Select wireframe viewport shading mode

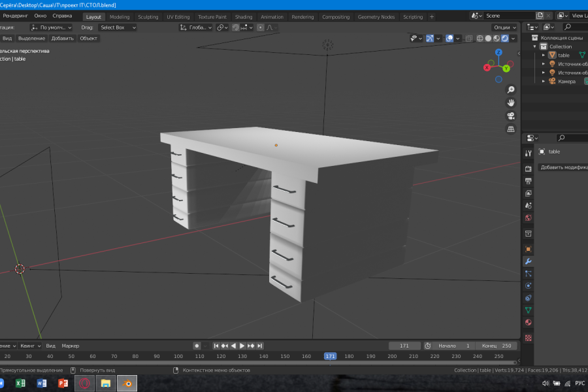[480, 39]
